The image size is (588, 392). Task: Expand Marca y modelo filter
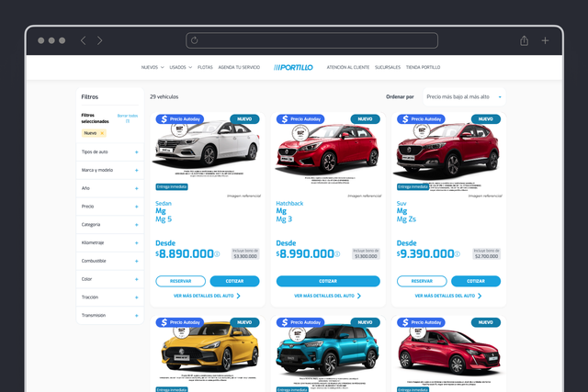click(110, 170)
